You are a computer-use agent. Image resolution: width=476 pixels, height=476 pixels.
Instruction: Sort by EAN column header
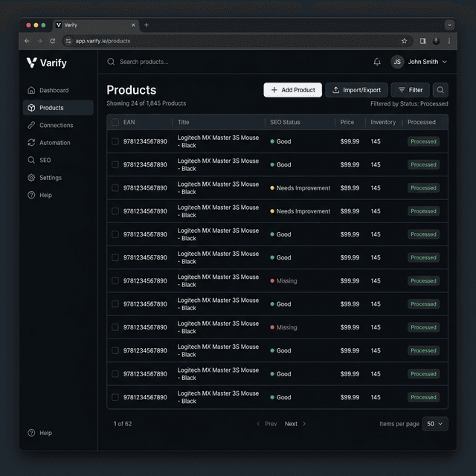pyautogui.click(x=129, y=122)
